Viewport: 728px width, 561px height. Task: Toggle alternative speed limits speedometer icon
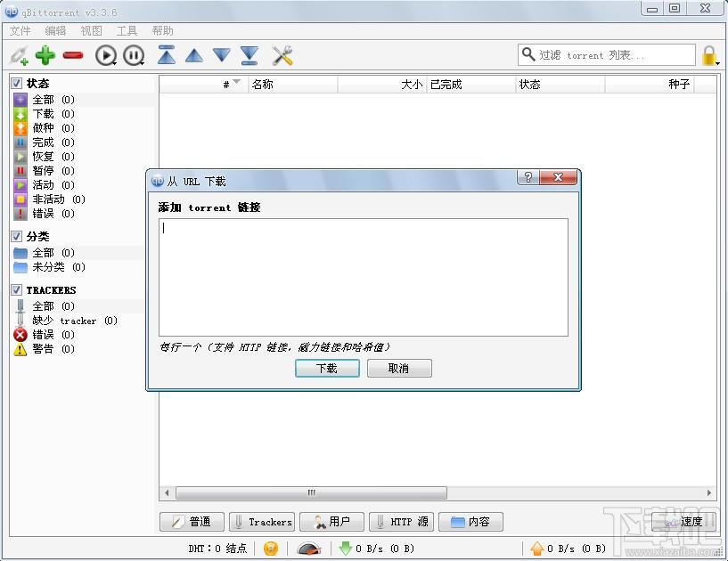(308, 549)
